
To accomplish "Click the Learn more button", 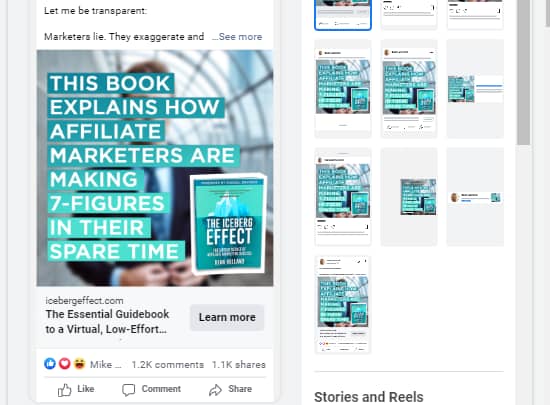I will (227, 317).
